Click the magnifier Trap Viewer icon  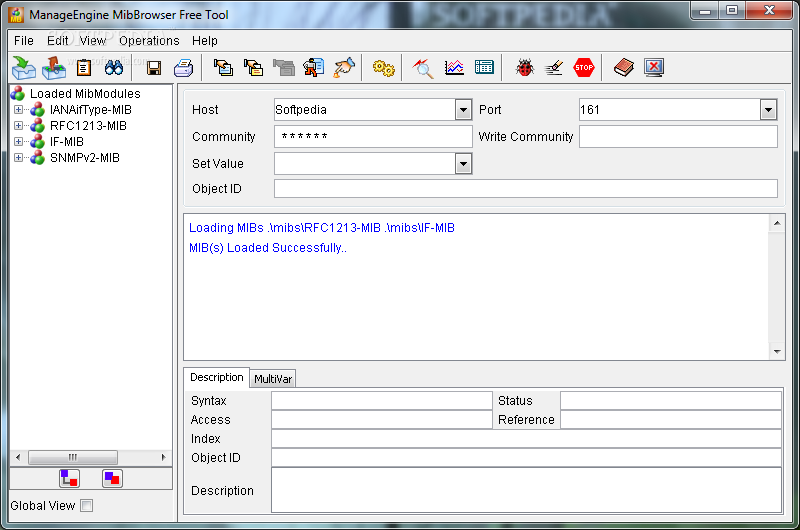423,68
